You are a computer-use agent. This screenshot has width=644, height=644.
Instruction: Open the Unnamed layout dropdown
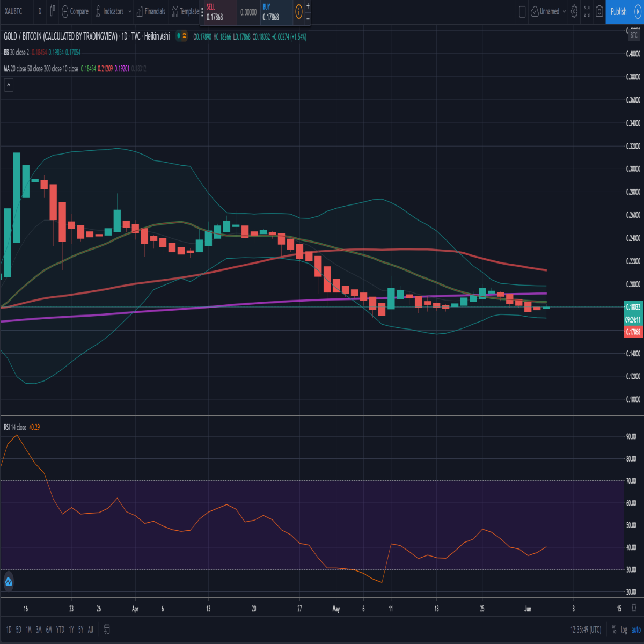[548, 11]
